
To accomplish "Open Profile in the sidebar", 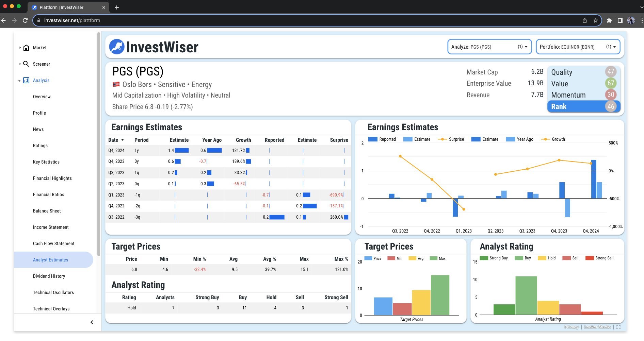I will [x=39, y=113].
